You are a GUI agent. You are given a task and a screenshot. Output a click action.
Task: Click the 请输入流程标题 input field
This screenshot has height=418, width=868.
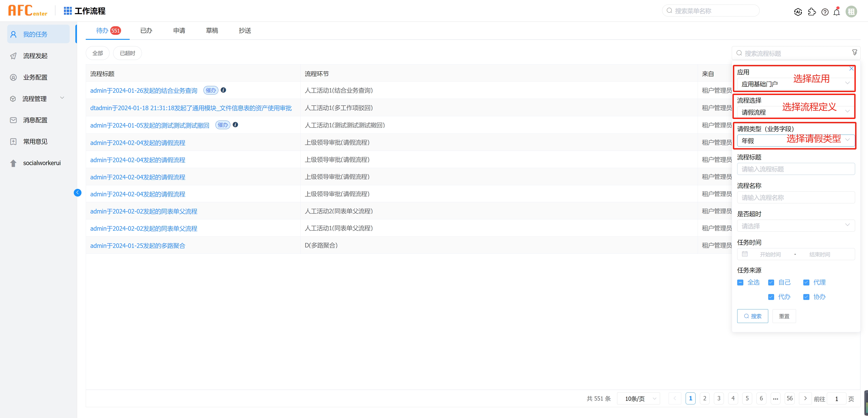tap(796, 169)
